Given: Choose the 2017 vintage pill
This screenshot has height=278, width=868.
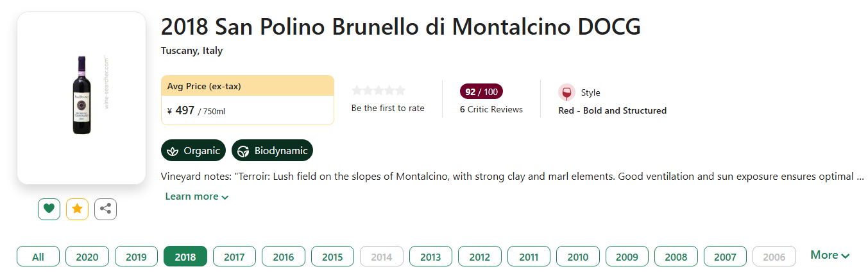Looking at the screenshot, I should click(234, 257).
